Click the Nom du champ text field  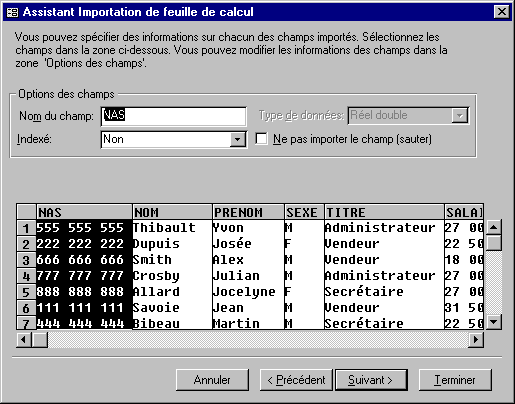174,116
